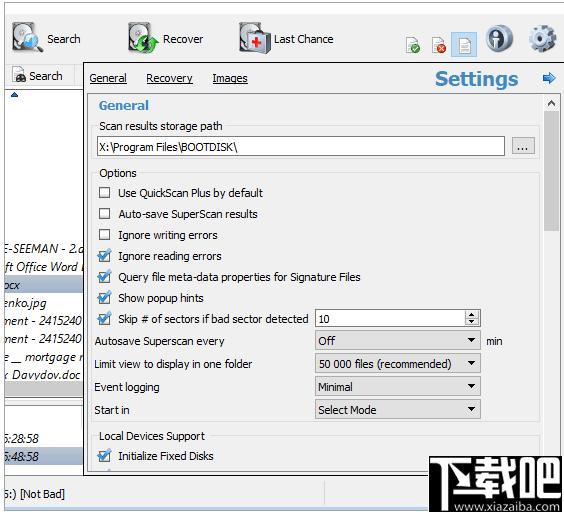The image size is (564, 512).
Task: Click the document with red X icon
Action: point(438,45)
